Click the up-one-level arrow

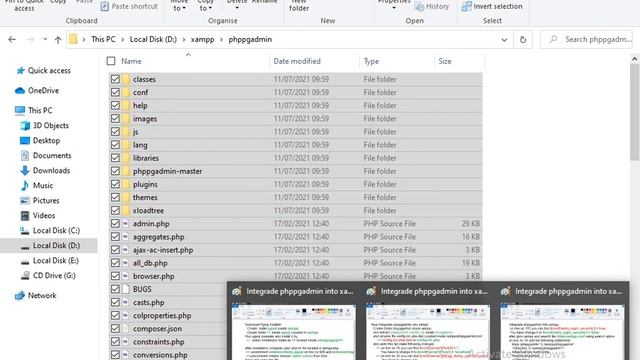pos(58,40)
